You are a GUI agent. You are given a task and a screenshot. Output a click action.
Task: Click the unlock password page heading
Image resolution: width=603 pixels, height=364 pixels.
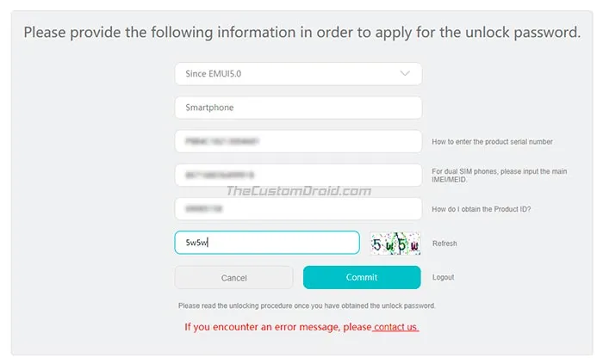coord(301,33)
